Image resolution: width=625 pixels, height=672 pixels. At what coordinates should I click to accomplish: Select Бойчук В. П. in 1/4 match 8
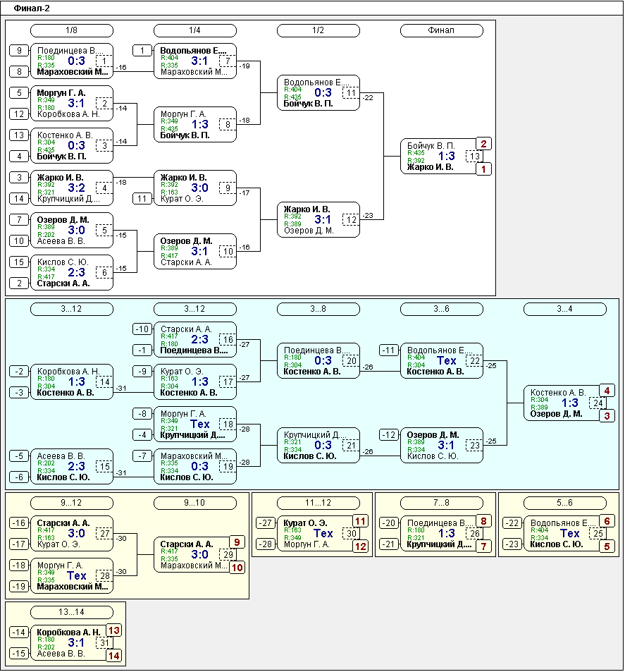pos(185,135)
